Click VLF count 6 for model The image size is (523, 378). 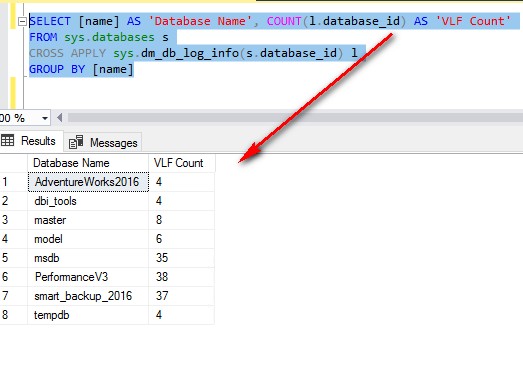tap(181, 239)
